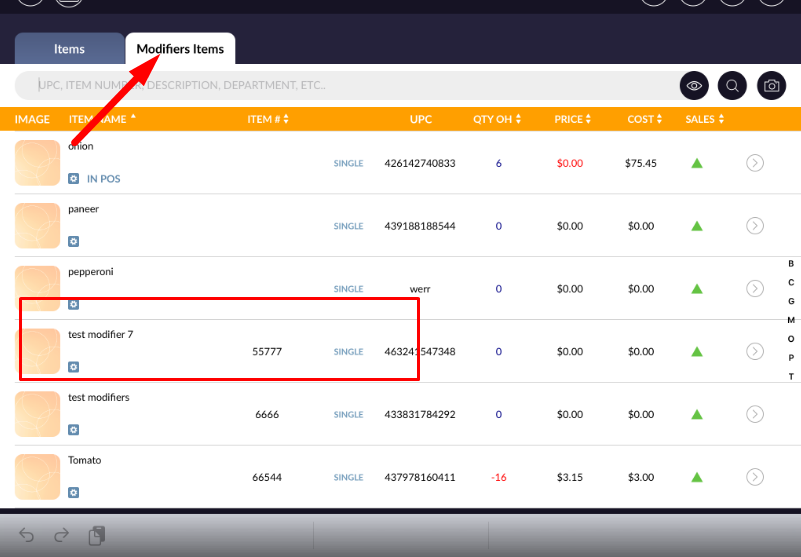The height and width of the screenshot is (557, 801).
Task: Jump to letter P in alphabet index
Action: [x=791, y=358]
